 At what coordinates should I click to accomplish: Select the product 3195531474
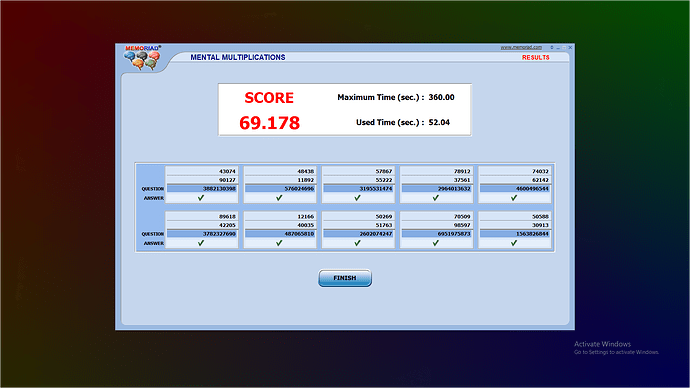(x=376, y=188)
